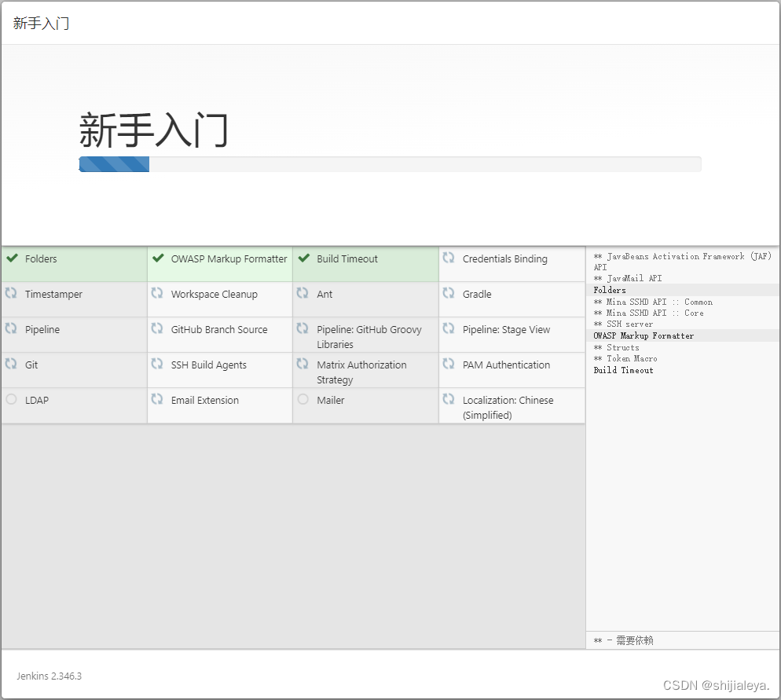
Task: Click the Jenkins 2.346.3 version text
Action: click(x=49, y=676)
